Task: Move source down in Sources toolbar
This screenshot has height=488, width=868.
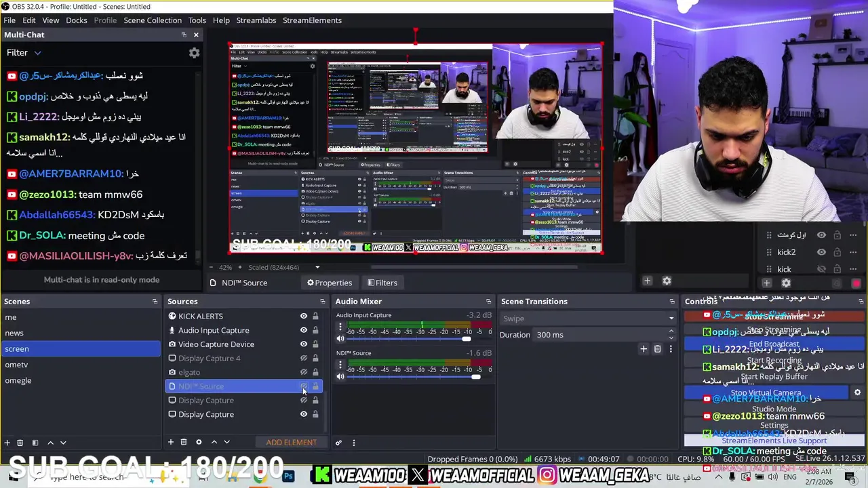Action: (x=227, y=442)
